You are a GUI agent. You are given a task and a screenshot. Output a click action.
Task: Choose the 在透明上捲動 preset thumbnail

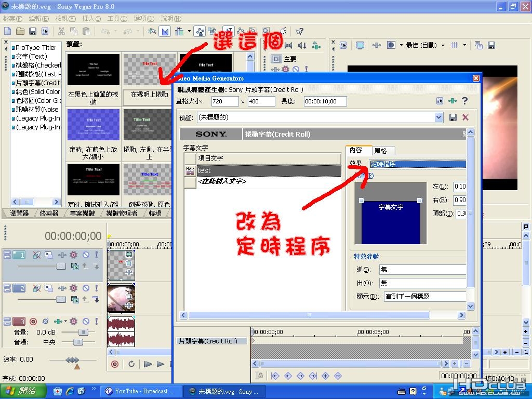pyautogui.click(x=149, y=70)
